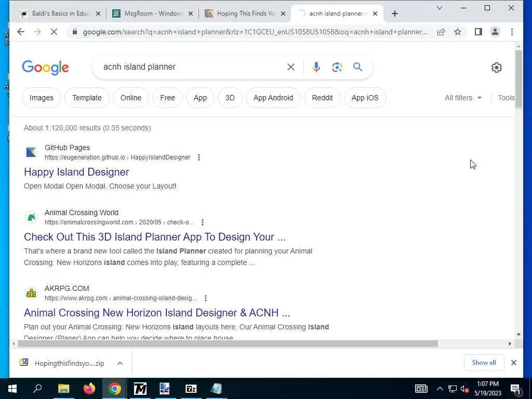Close the MsgRoom tab
The image size is (532, 399).
tap(191, 14)
